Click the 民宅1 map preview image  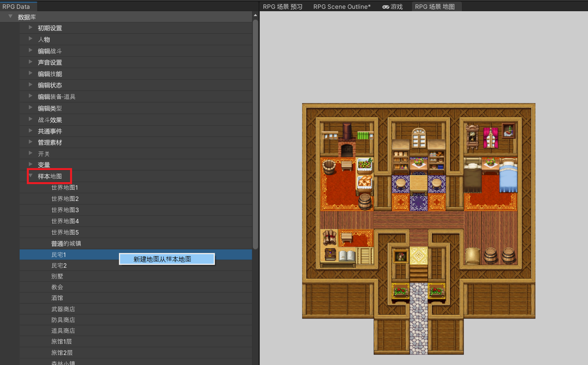coord(419,229)
